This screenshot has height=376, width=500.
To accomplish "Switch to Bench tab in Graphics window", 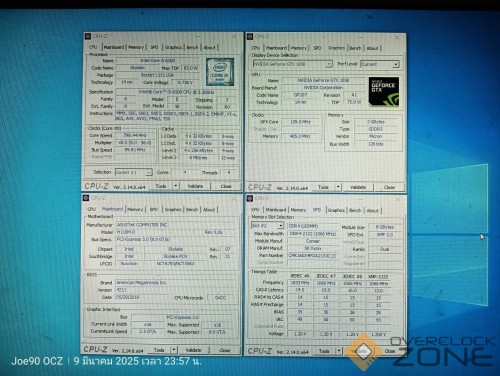I will [355, 48].
